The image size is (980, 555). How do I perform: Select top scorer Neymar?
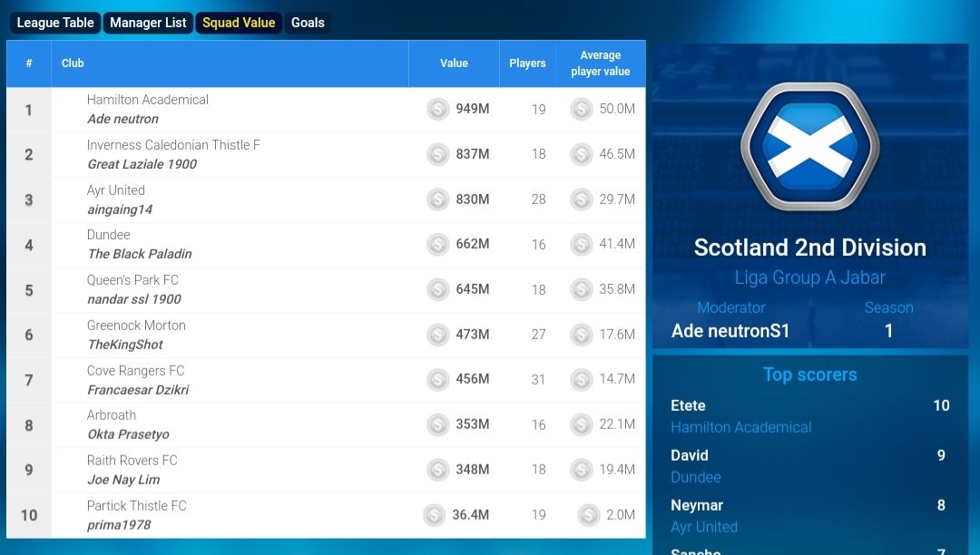click(x=697, y=506)
